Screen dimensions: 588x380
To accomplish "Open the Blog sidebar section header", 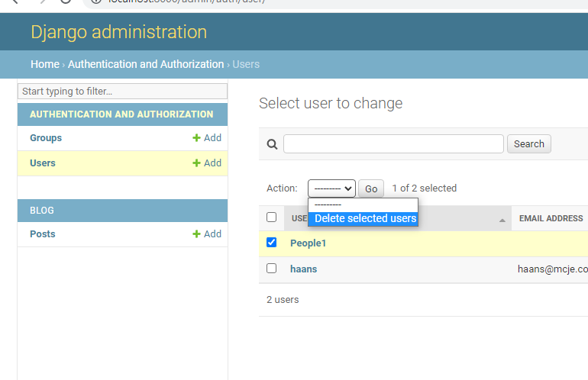I will click(42, 211).
